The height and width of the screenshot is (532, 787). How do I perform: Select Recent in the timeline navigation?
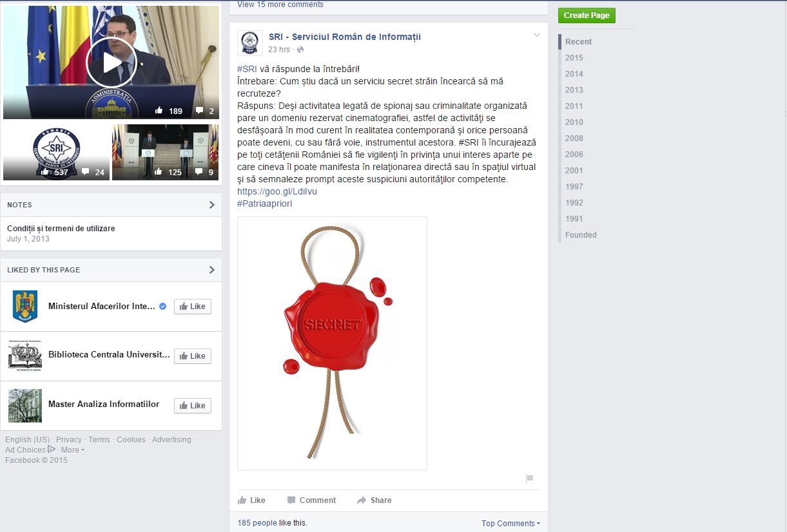(578, 42)
